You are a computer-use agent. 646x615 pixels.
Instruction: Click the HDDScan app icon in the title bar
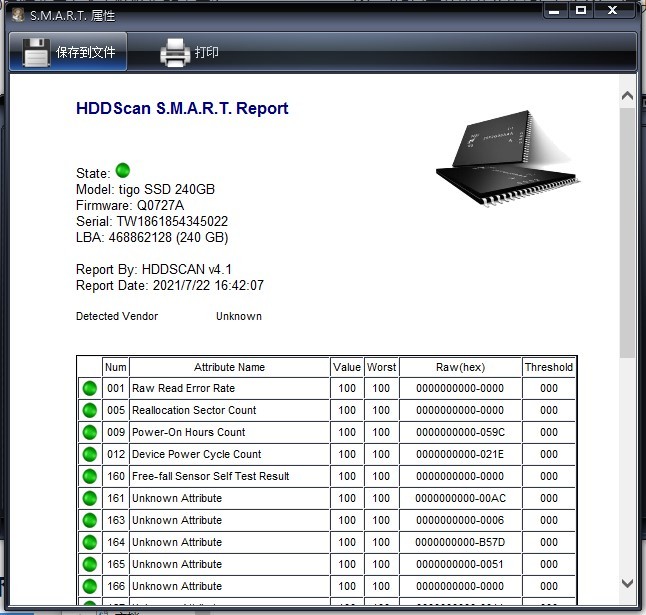[x=18, y=15]
